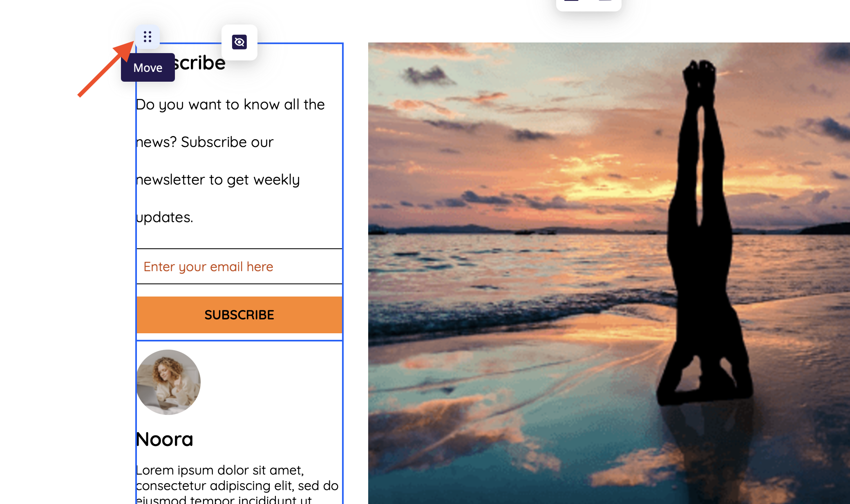850x504 pixels.
Task: Select the Subscribe heading text
Action: click(x=199, y=63)
